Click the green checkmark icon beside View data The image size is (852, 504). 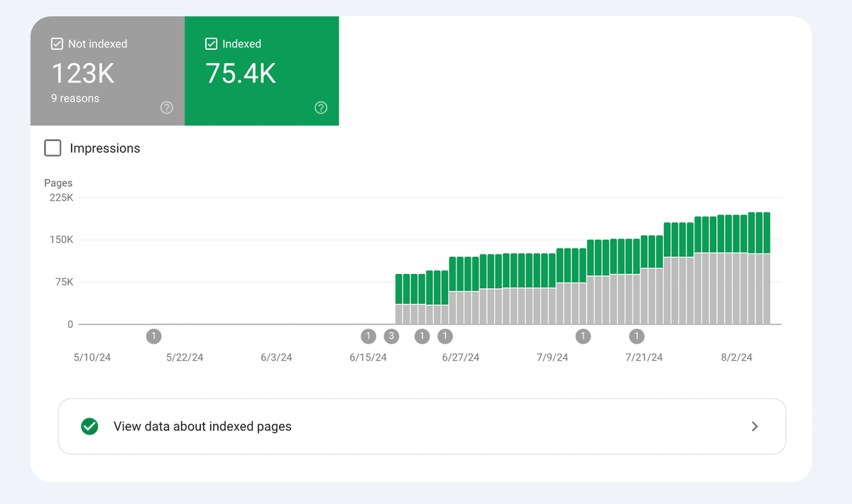89,427
